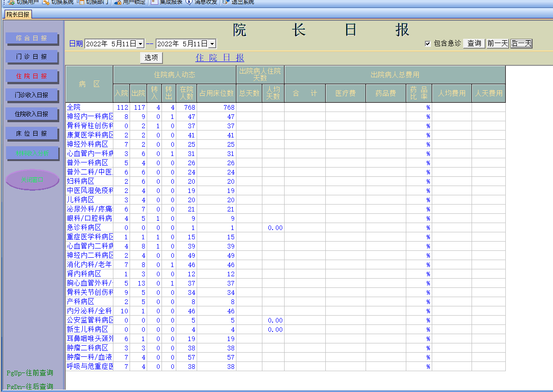This screenshot has width=553, height=392.
Task: Click the 切换系统 toolbar icon
Action: click(x=46, y=2)
